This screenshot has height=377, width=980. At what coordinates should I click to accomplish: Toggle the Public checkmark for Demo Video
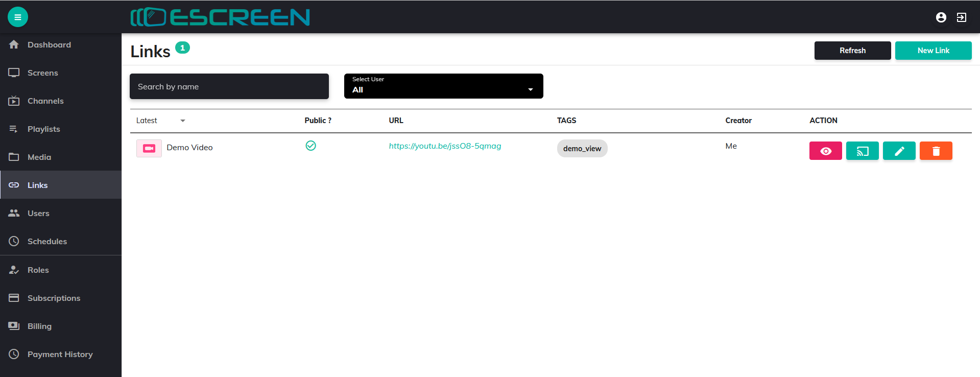pyautogui.click(x=310, y=146)
